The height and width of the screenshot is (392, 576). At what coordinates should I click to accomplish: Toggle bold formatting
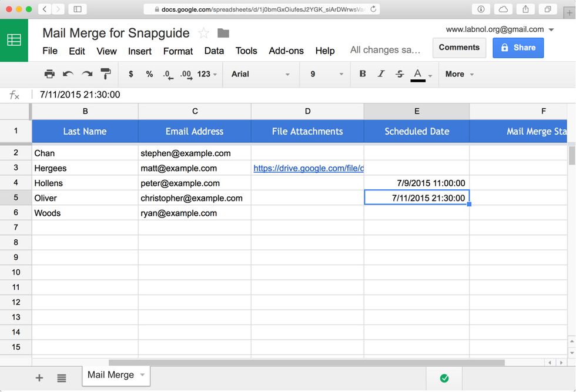pyautogui.click(x=363, y=73)
